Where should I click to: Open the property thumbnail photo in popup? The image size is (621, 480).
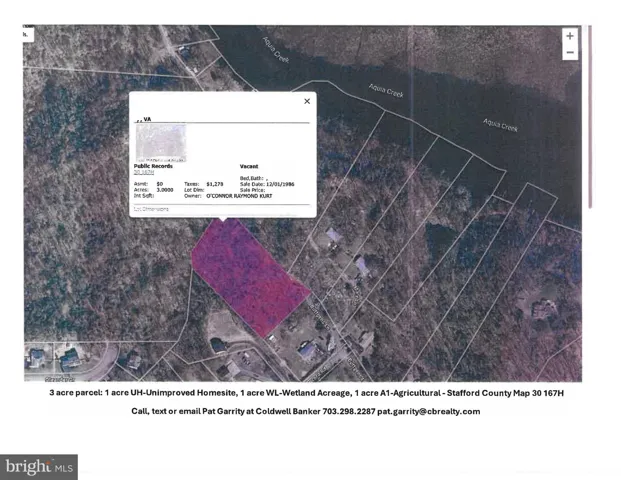(160, 141)
